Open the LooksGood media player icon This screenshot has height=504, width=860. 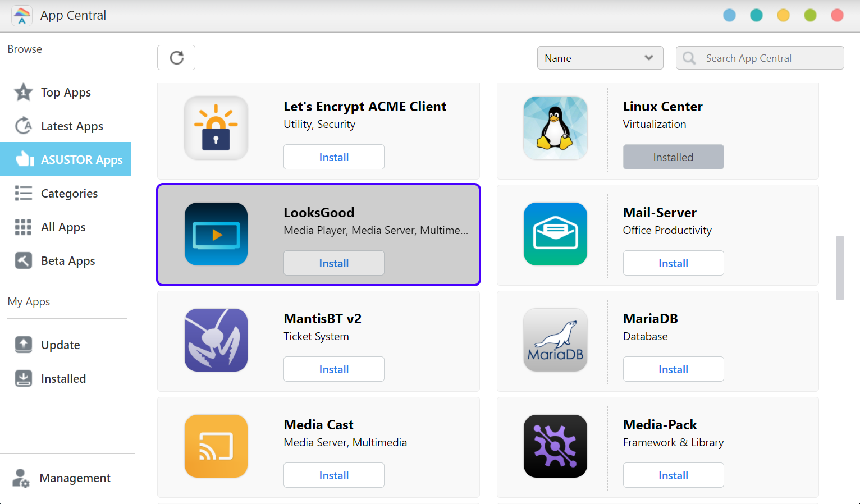pos(216,234)
